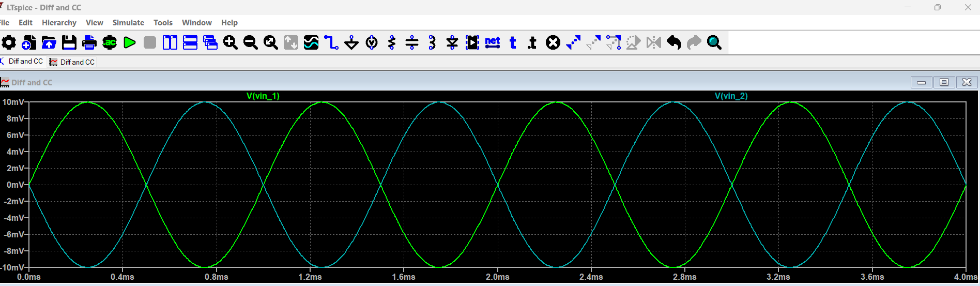Image resolution: width=980 pixels, height=286 pixels.
Task: Add a net label
Action: tap(493, 42)
